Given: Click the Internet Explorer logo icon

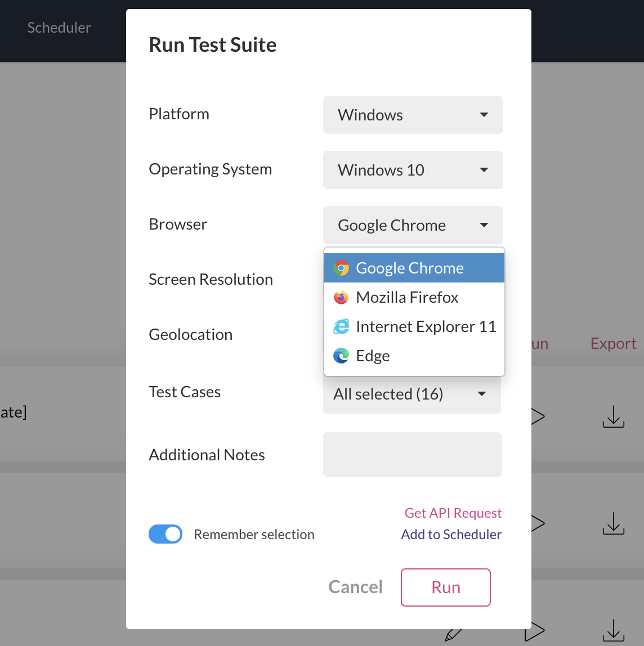Looking at the screenshot, I should click(x=341, y=326).
